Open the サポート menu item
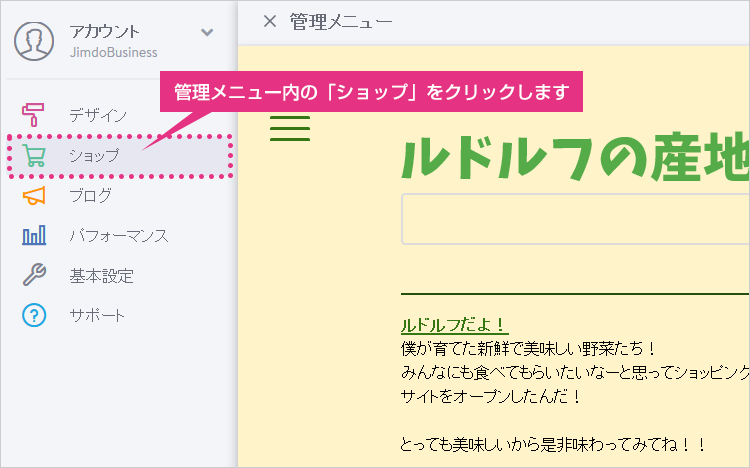 coord(97,315)
